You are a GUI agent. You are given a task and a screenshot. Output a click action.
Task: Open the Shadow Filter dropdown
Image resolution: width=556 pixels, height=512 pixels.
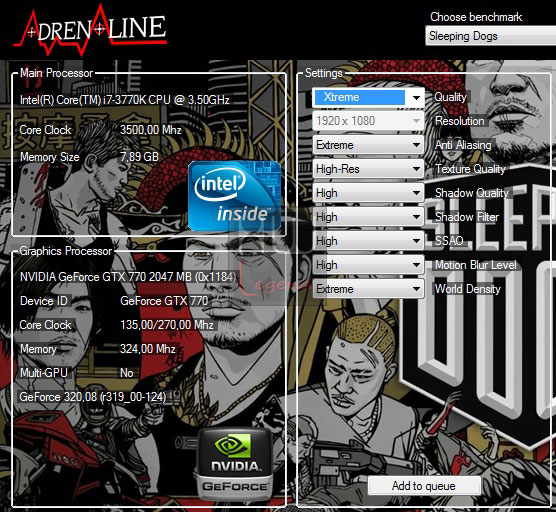coord(368,217)
